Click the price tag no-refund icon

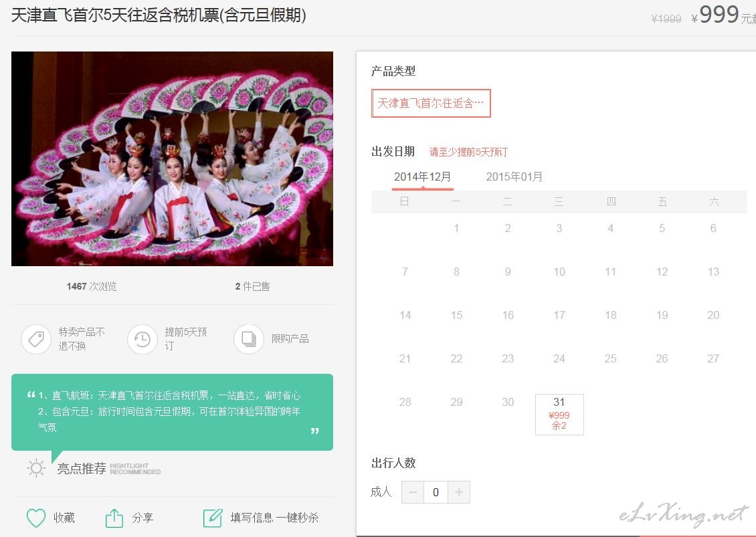[36, 339]
